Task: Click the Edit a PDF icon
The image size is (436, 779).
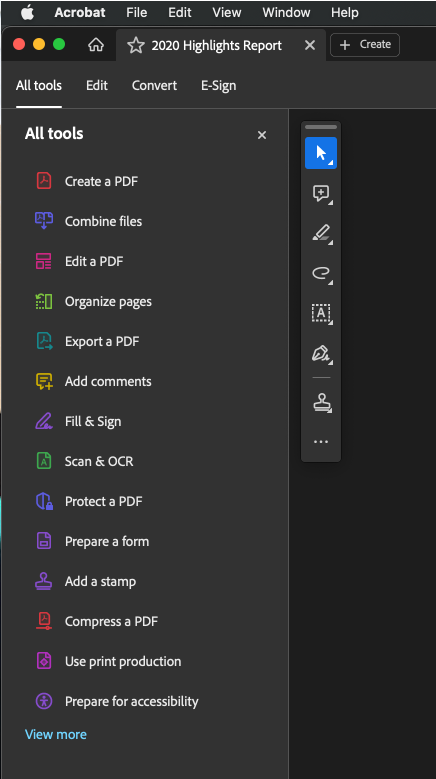Action: tap(44, 261)
